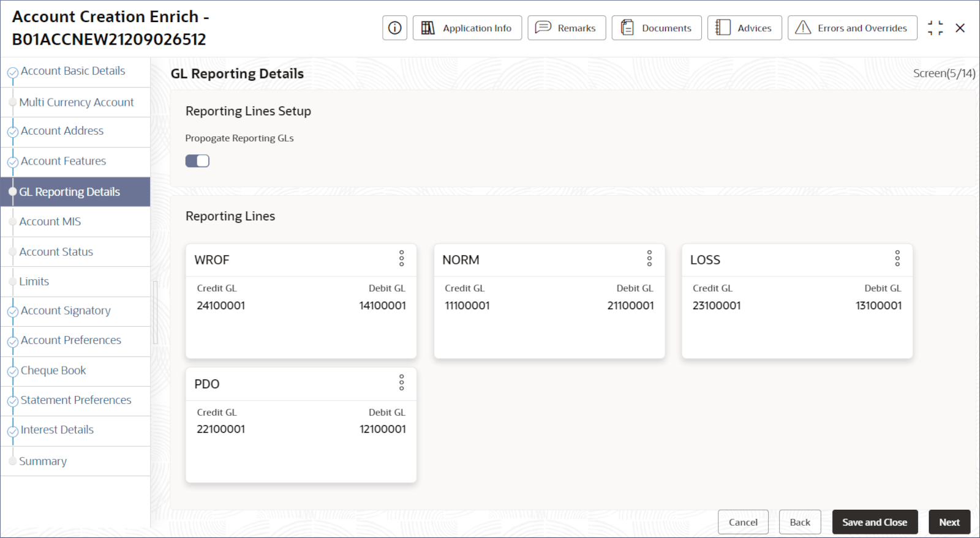Open the WROF card options menu
980x538 pixels.
click(x=402, y=258)
